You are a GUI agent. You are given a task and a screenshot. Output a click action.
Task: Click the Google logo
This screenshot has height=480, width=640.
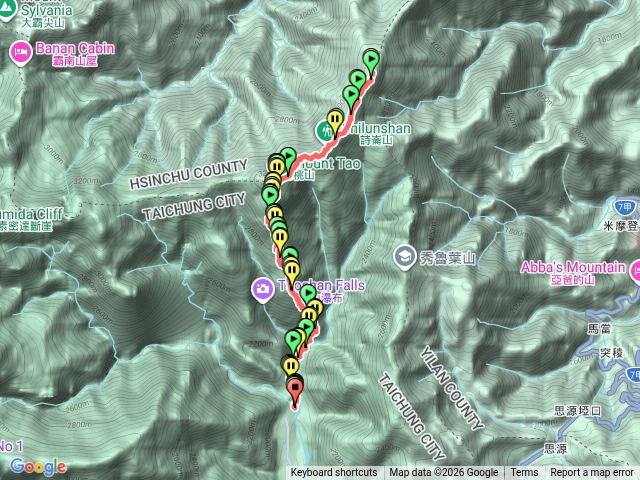point(38,467)
